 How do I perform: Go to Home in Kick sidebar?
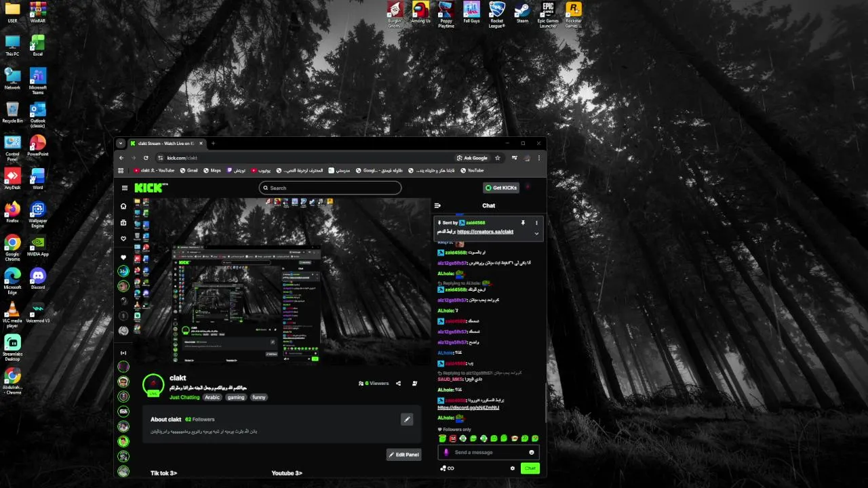(x=123, y=206)
